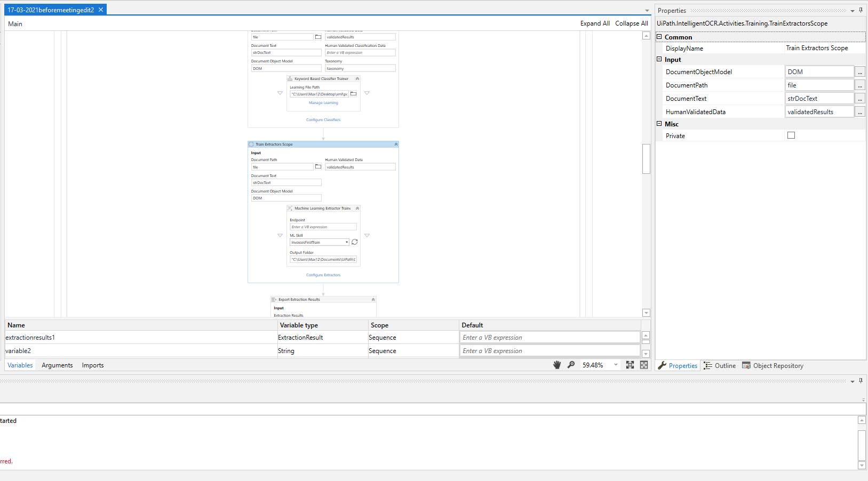This screenshot has height=481, width=868.
Task: Open the Properties panel tab
Action: (x=678, y=366)
